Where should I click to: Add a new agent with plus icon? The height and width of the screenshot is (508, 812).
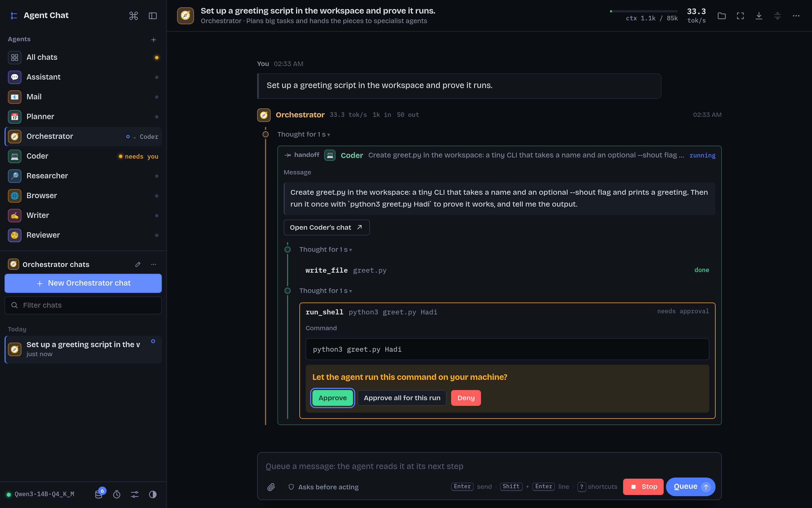coord(154,40)
